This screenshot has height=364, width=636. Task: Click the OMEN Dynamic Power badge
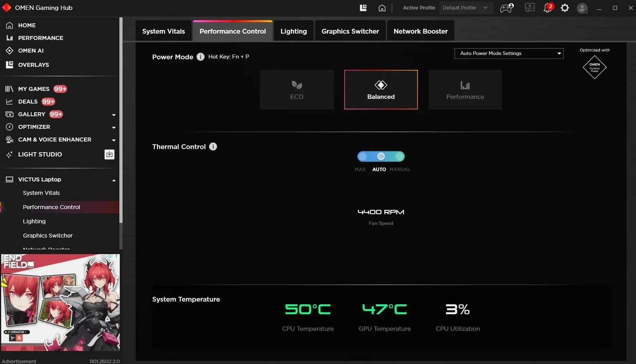pyautogui.click(x=594, y=67)
